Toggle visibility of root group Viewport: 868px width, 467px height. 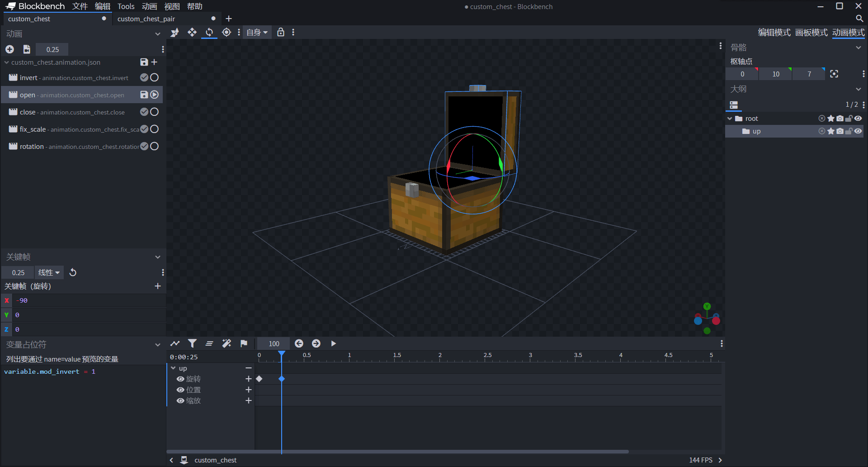(858, 118)
